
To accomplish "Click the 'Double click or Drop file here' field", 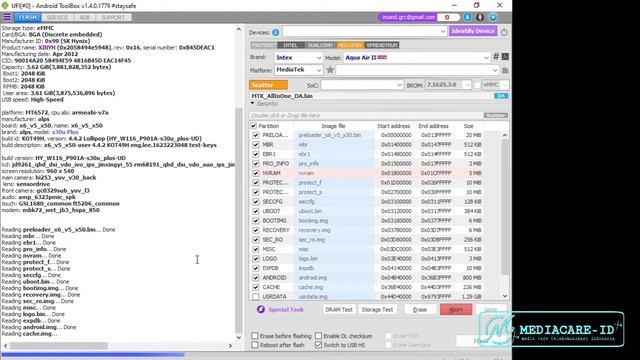I will pos(366,116).
